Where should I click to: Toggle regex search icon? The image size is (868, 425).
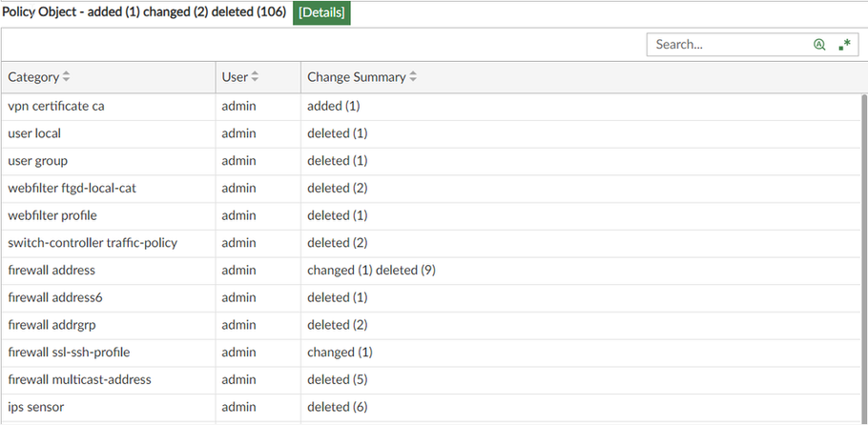[844, 45]
